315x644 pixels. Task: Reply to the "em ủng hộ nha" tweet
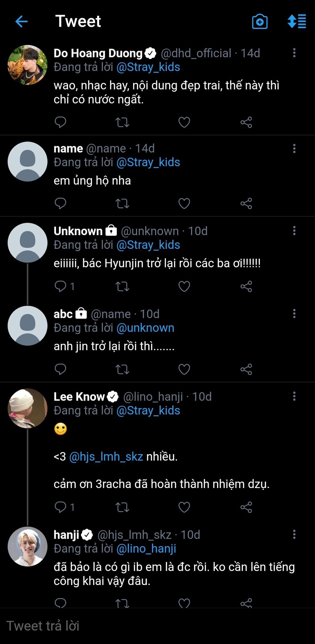[x=60, y=203]
